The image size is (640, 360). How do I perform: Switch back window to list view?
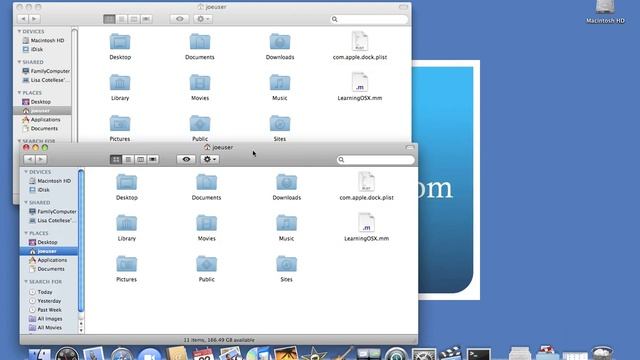pos(122,19)
